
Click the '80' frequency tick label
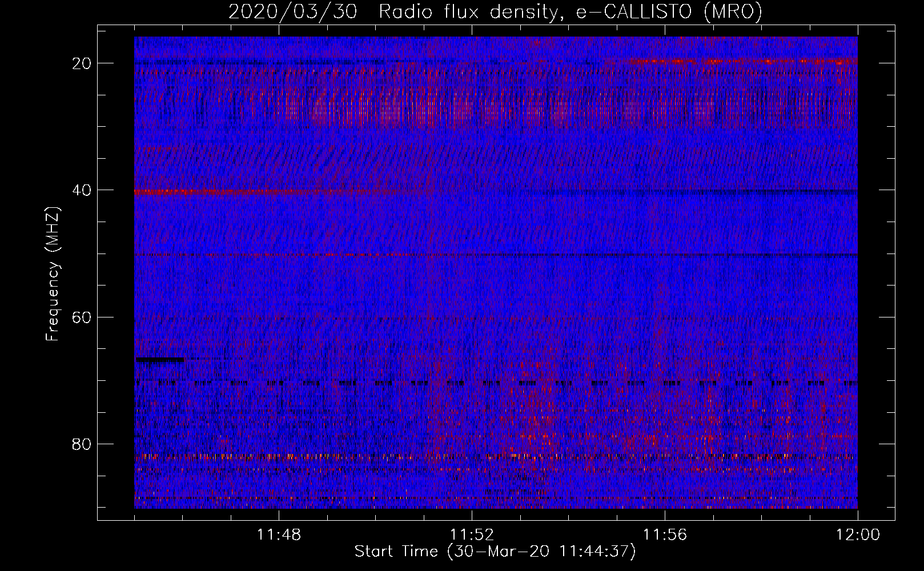pos(82,444)
